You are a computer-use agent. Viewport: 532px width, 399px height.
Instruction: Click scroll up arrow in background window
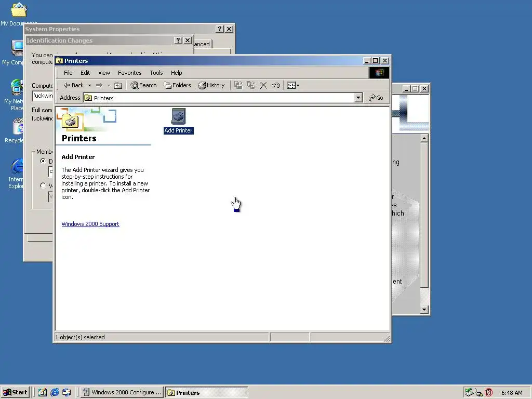(424, 138)
